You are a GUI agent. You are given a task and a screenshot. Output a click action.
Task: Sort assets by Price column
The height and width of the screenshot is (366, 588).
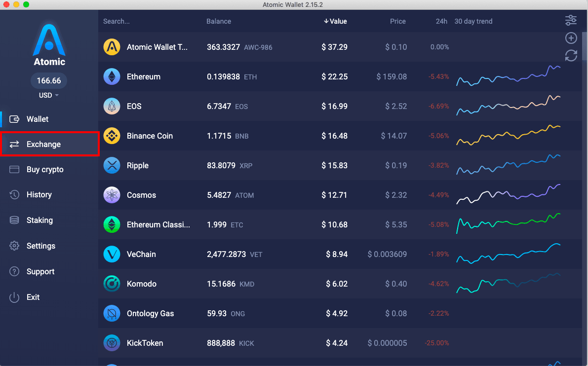tap(398, 21)
